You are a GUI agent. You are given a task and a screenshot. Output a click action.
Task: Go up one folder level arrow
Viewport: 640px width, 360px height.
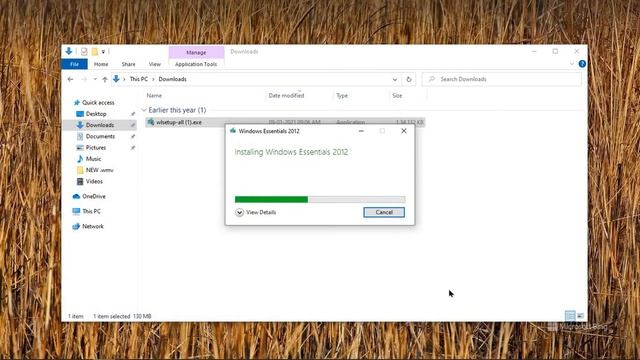click(x=105, y=79)
